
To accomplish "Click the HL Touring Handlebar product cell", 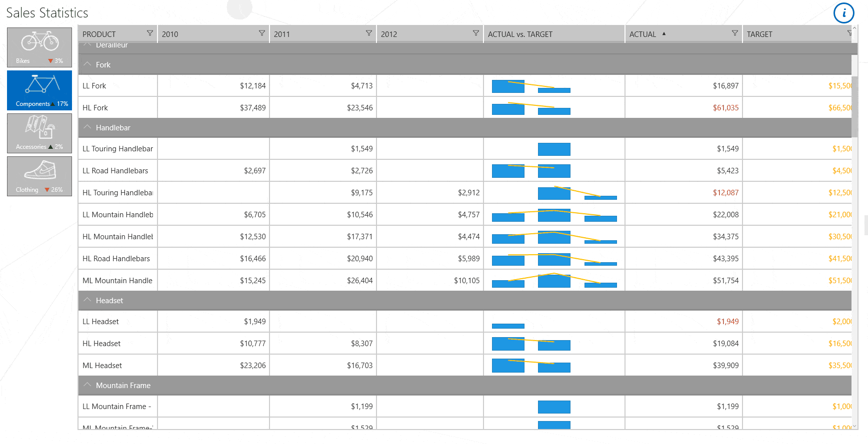I will pyautogui.click(x=118, y=193).
